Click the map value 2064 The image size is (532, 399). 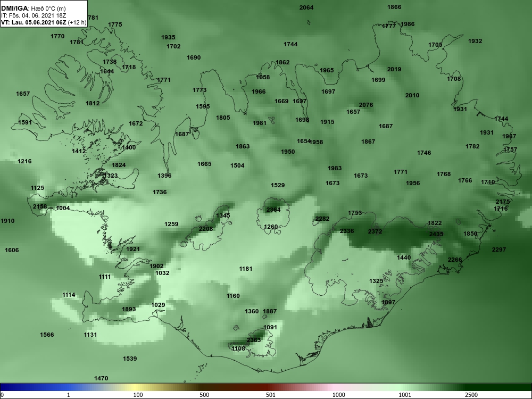[x=306, y=7]
